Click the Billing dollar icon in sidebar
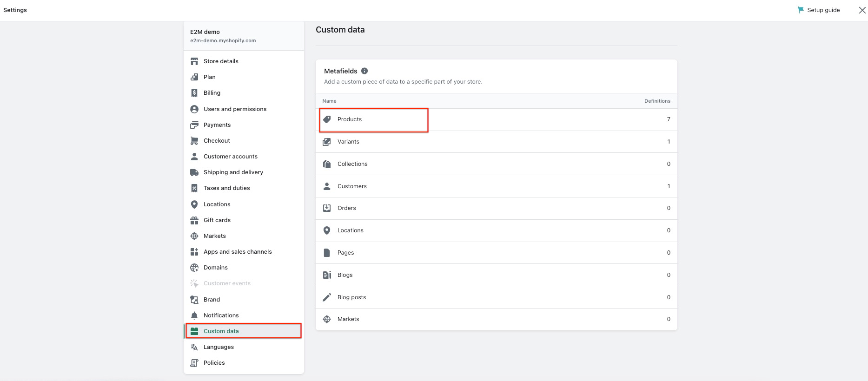 (x=194, y=93)
